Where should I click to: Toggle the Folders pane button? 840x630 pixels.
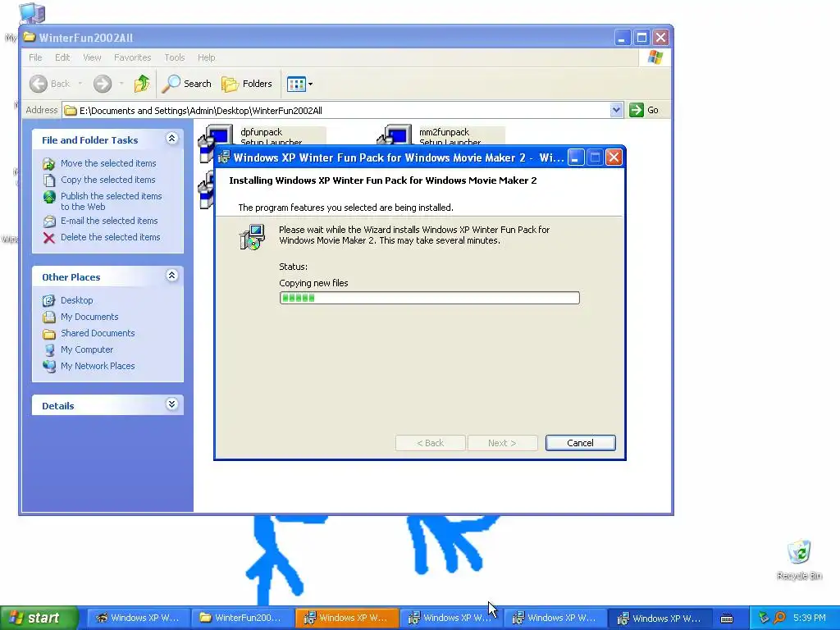point(247,84)
